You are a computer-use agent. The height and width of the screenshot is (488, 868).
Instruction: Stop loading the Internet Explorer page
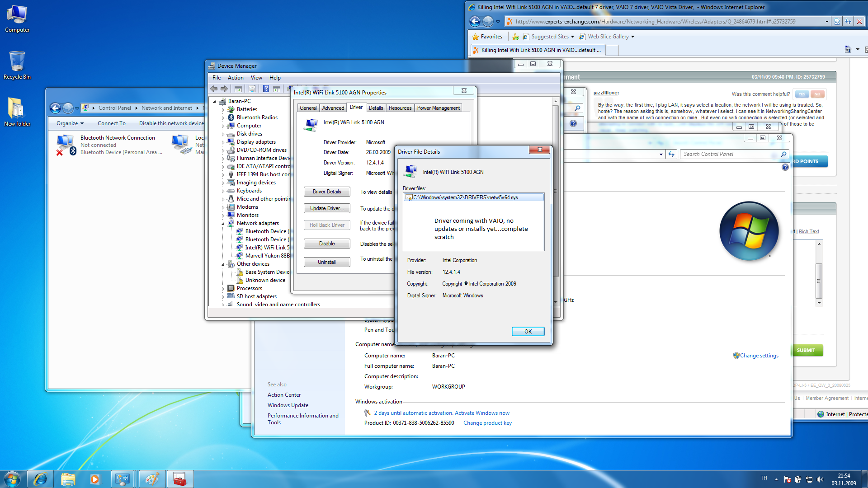859,21
